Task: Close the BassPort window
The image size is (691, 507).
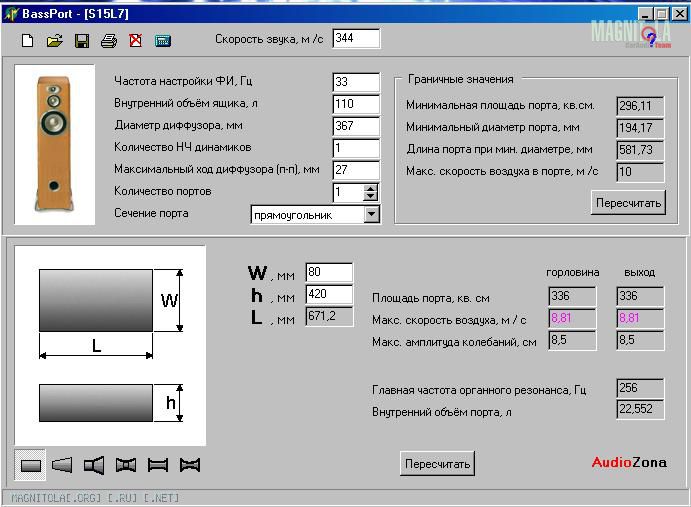Action: pos(680,14)
